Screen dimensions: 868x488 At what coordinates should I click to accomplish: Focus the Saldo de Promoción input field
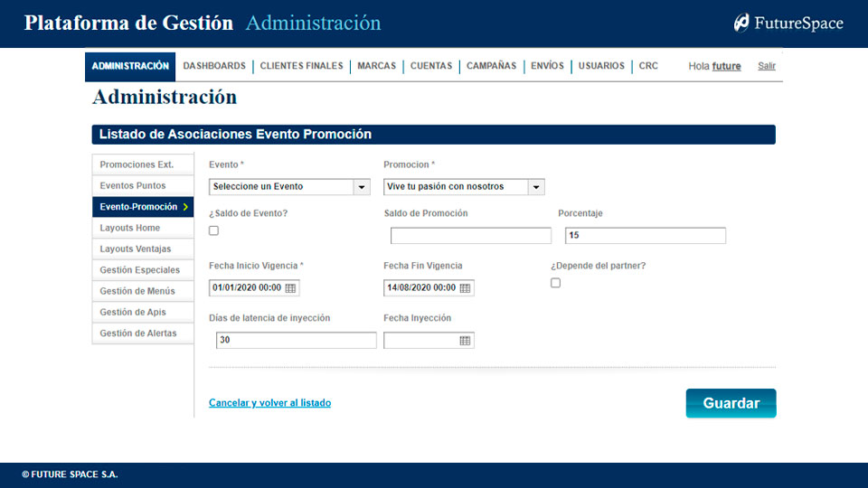point(470,236)
